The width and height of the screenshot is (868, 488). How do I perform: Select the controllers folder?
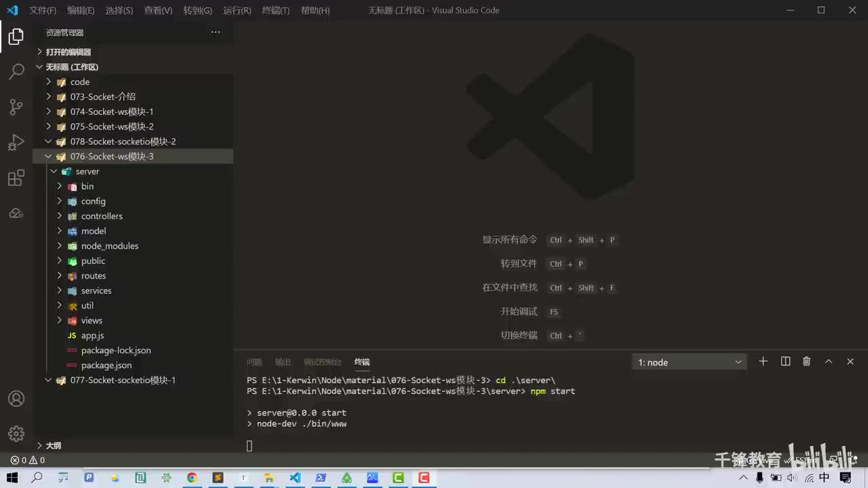tap(102, 216)
